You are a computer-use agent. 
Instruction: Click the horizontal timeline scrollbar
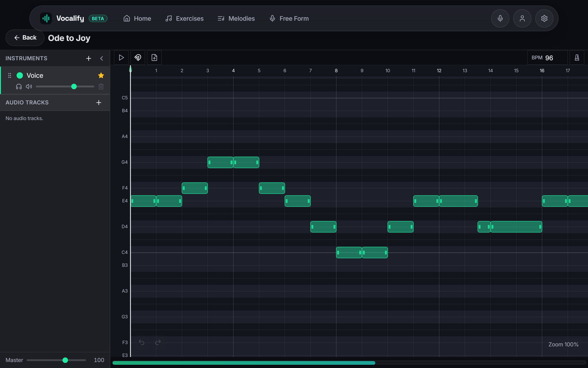click(x=244, y=363)
